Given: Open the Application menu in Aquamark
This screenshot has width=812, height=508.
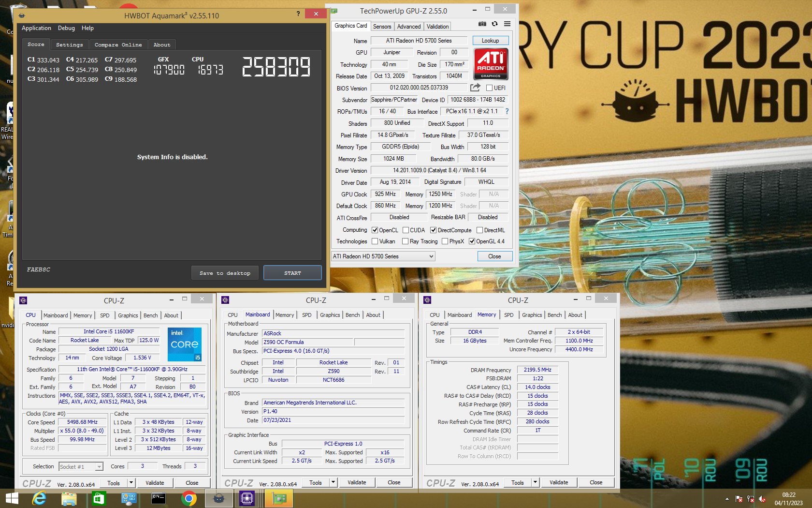Looking at the screenshot, I should (36, 28).
